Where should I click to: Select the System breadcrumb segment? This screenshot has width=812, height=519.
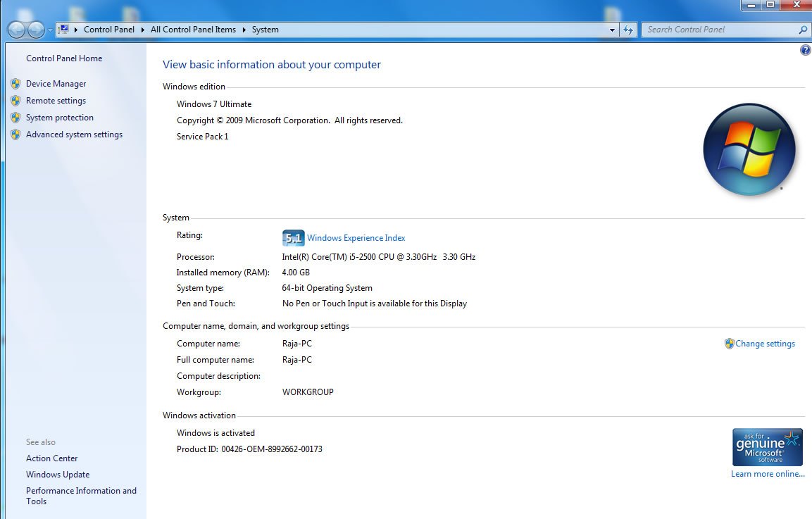coord(265,30)
